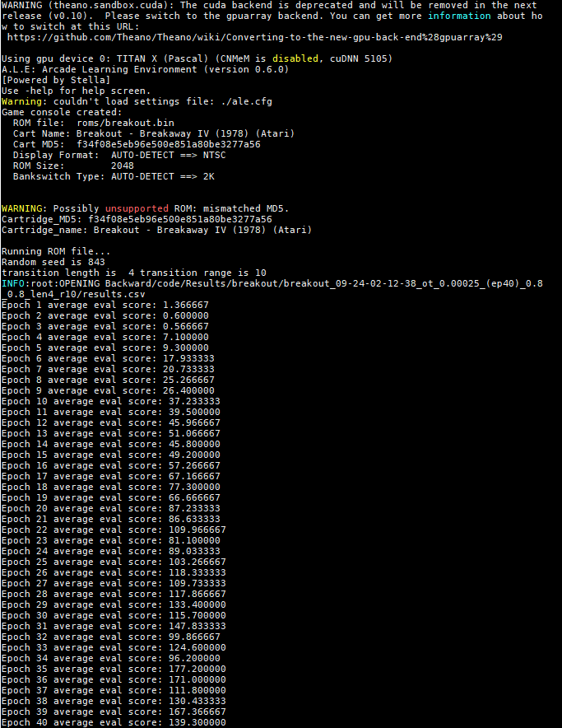The height and width of the screenshot is (728, 562).
Task: Click the Epoch 1 eval score line
Action: pyautogui.click(x=105, y=305)
